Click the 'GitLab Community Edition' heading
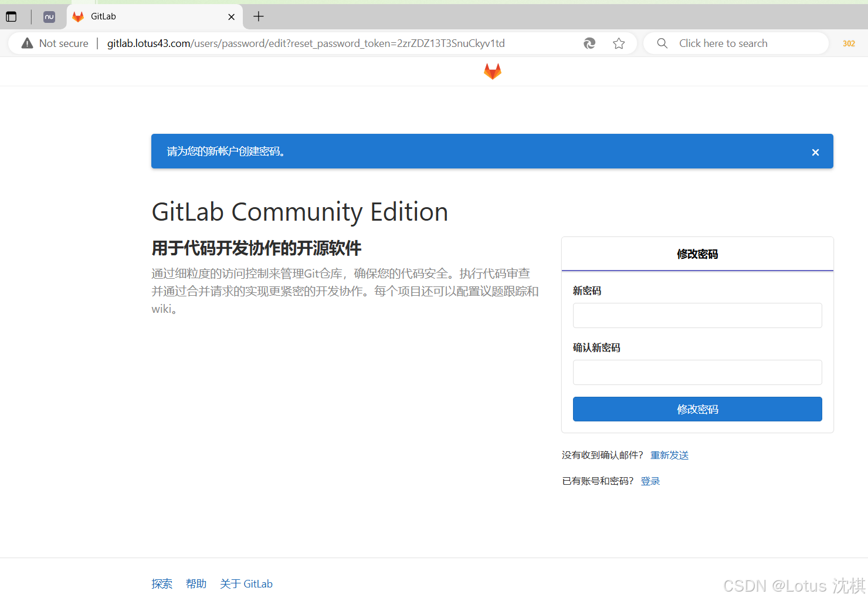Viewport: 868px width, 601px height. [x=300, y=212]
